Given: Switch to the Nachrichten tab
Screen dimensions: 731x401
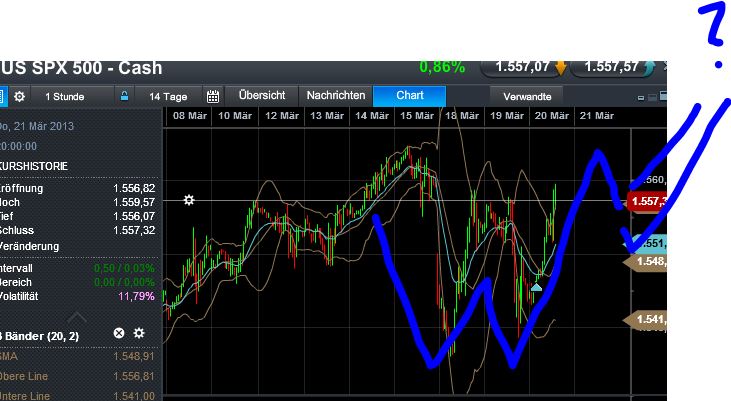Looking at the screenshot, I should tap(336, 95).
